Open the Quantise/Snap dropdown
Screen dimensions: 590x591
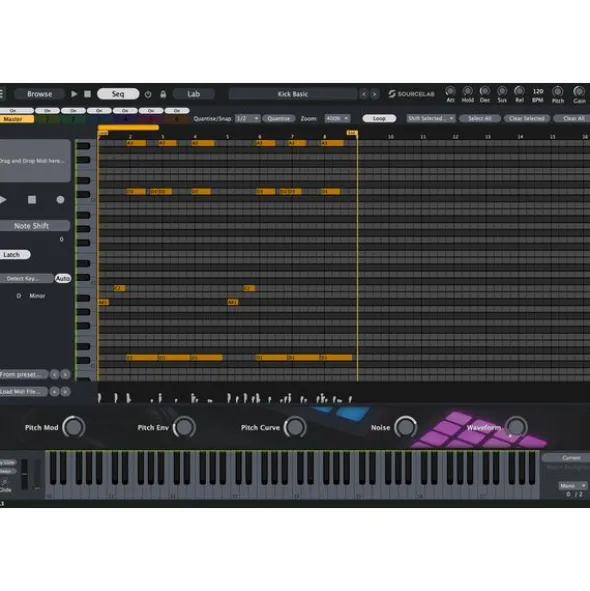[247, 118]
